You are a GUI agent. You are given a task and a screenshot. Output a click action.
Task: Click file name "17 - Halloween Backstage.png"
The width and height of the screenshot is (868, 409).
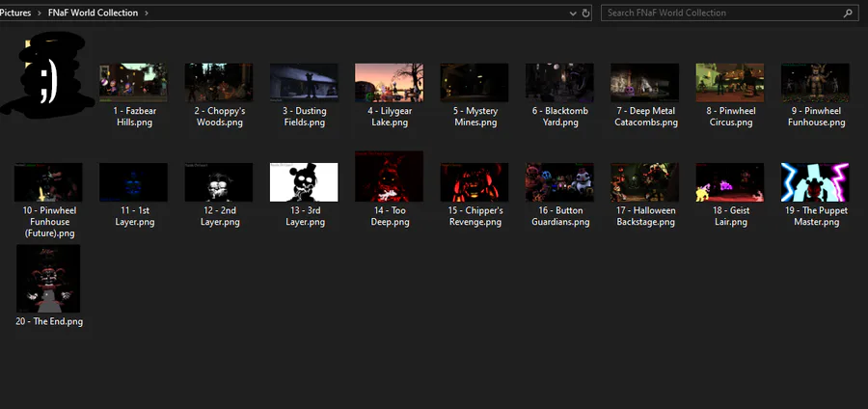[x=646, y=216]
